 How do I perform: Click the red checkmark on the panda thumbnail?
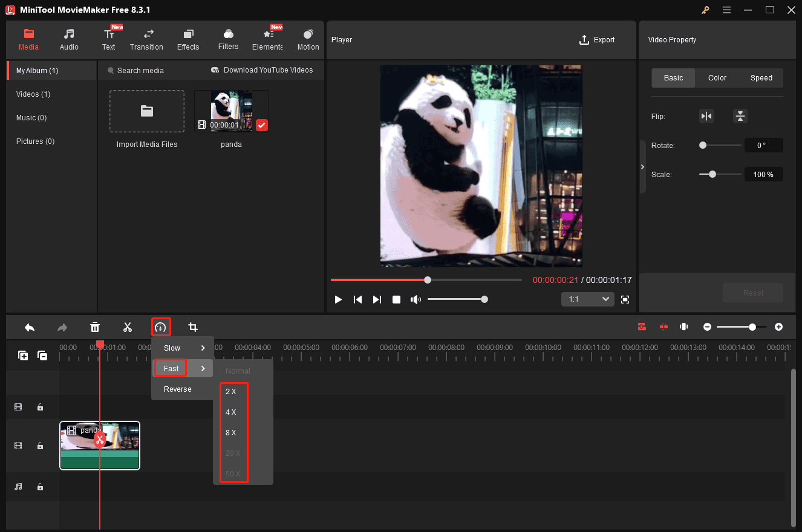click(x=262, y=125)
